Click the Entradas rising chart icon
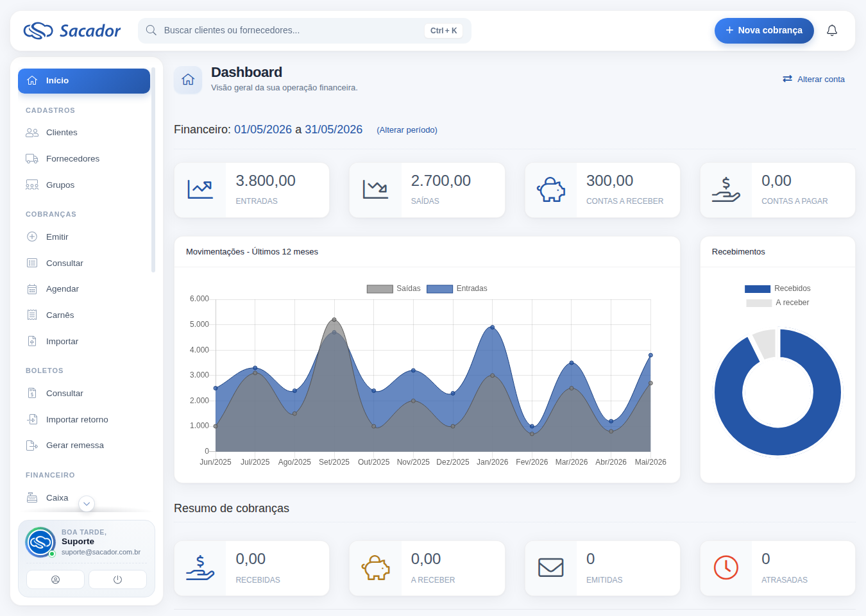 [x=200, y=190]
